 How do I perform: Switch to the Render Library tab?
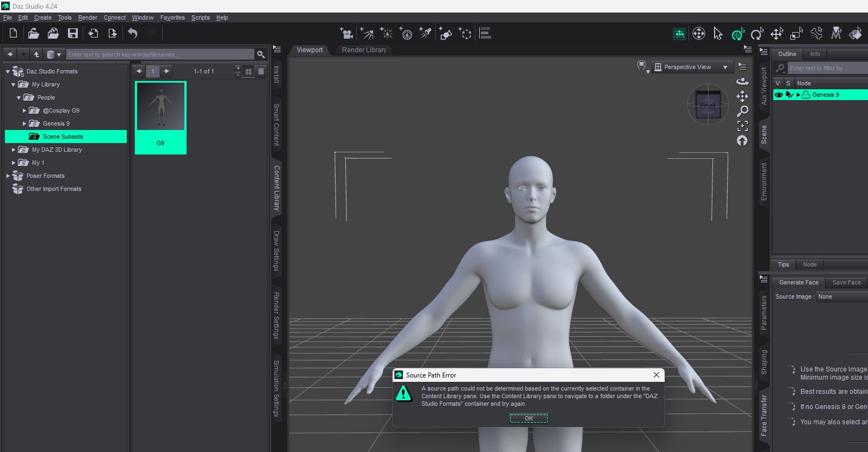(x=364, y=50)
